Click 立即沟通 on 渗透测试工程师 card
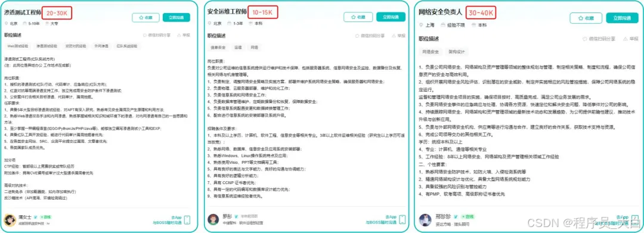 (176, 18)
